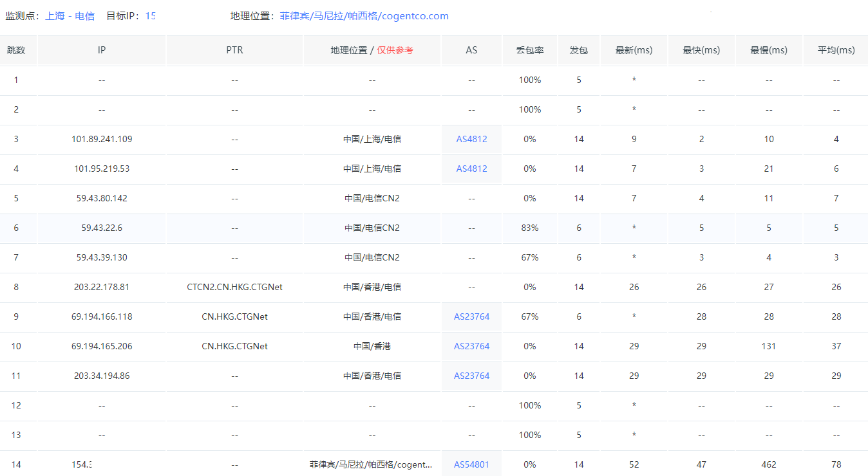Open AS4812 link in hop 4 row
This screenshot has height=476, width=868.
(471, 169)
